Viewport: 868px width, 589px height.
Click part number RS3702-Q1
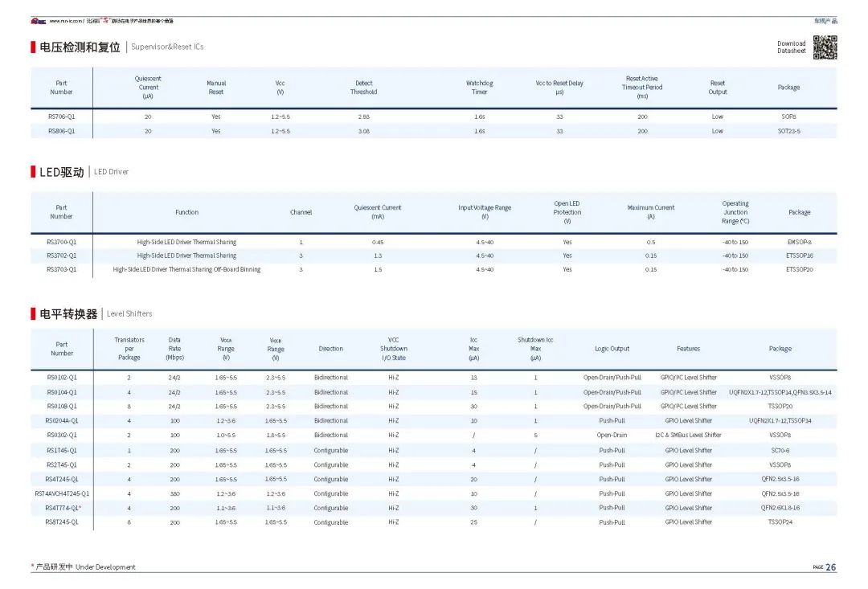61,256
